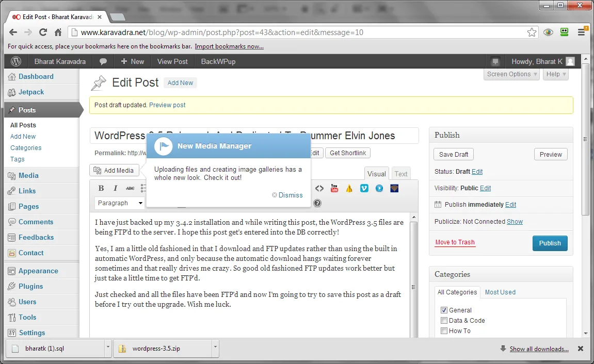Open the New menu in the admin bar
The image size is (594, 364).
click(x=132, y=61)
